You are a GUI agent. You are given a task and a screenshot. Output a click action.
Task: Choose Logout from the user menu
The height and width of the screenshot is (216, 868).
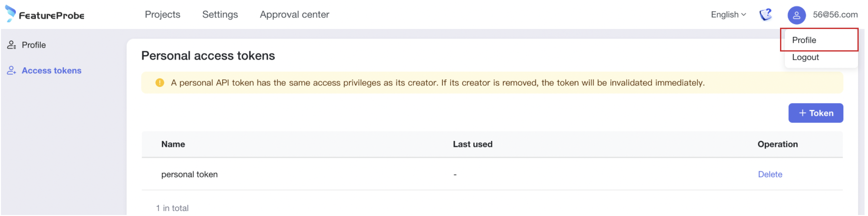[806, 57]
